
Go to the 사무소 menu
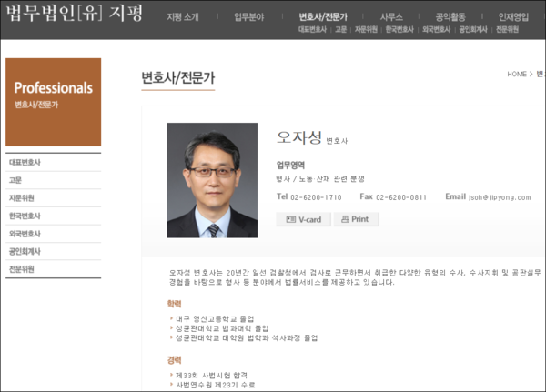392,17
